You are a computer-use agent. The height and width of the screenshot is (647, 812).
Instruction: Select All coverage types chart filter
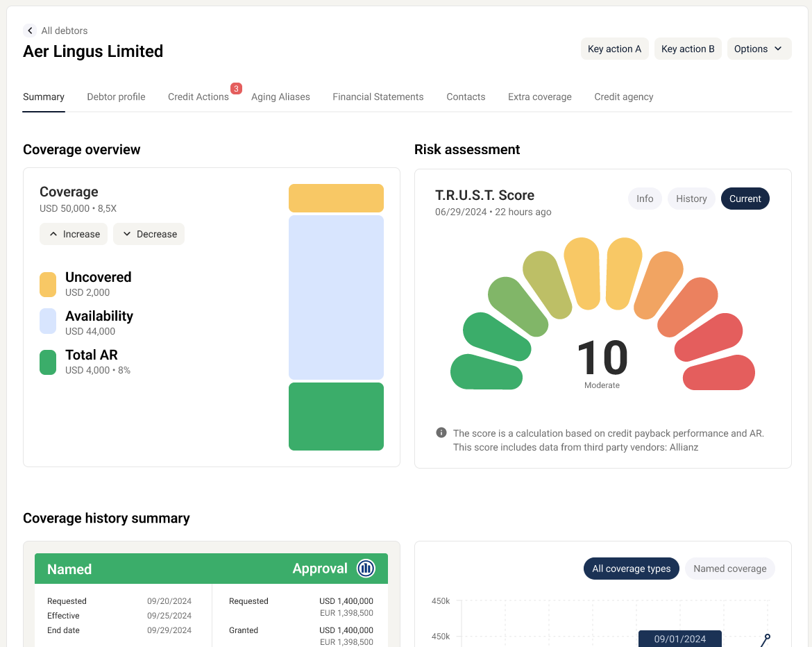(632, 569)
